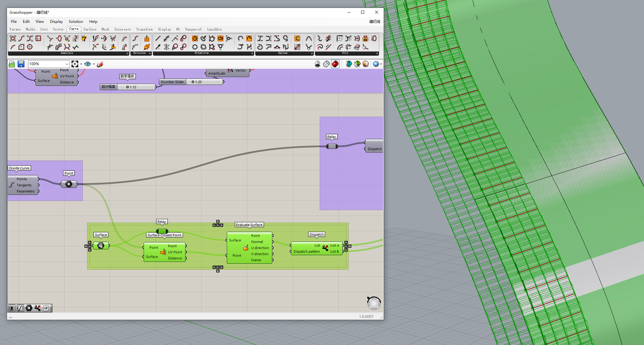Click the Open File folder icon

click(12, 64)
